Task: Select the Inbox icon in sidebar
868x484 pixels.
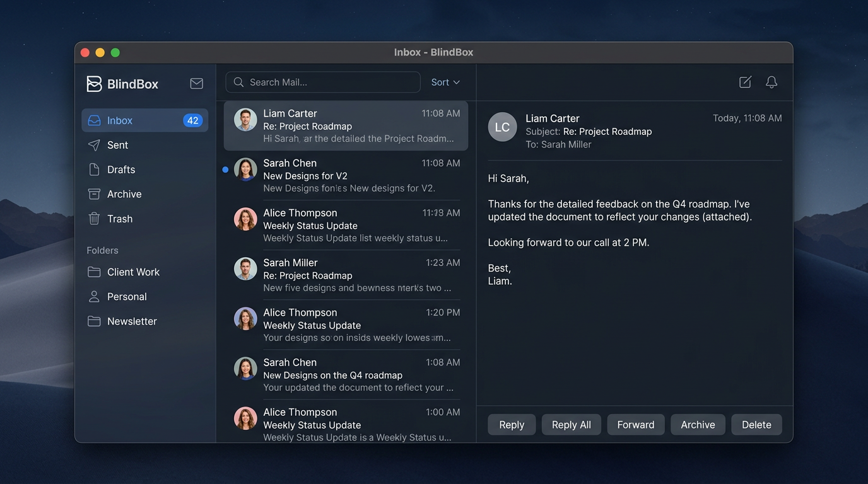Action: 95,120
